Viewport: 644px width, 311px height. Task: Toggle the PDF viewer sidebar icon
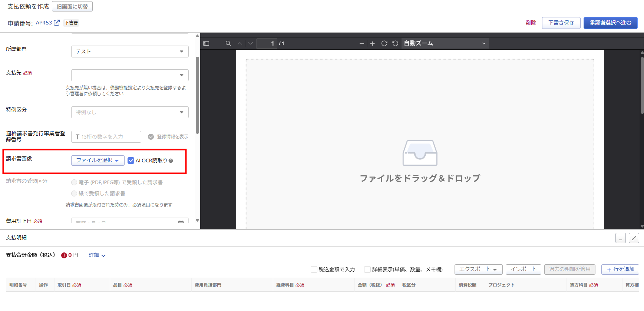click(206, 43)
